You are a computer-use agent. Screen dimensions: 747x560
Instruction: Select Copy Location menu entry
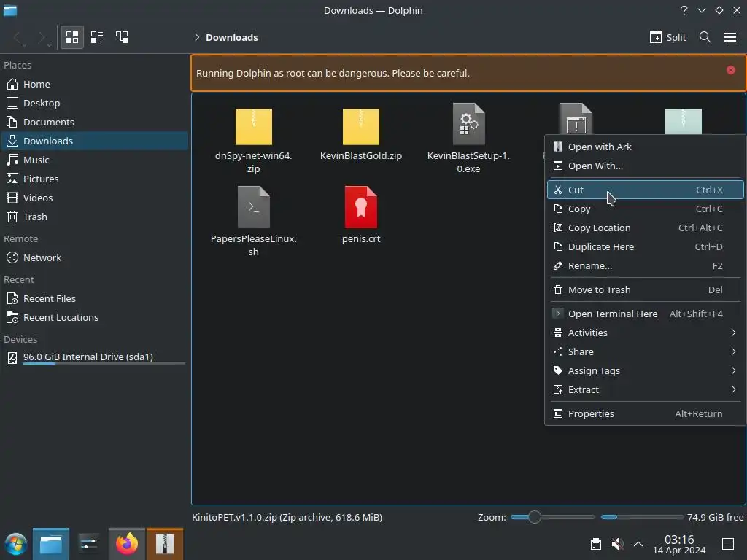point(645,227)
